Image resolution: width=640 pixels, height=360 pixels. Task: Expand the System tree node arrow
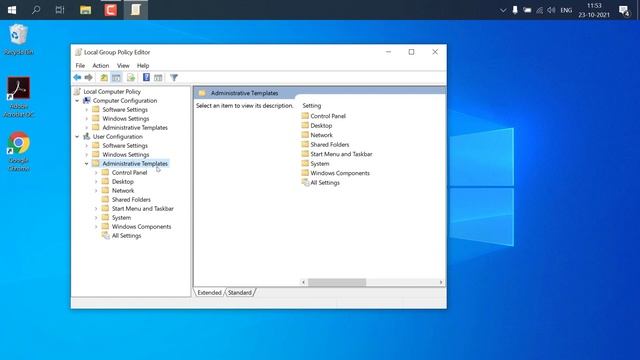(x=96, y=218)
